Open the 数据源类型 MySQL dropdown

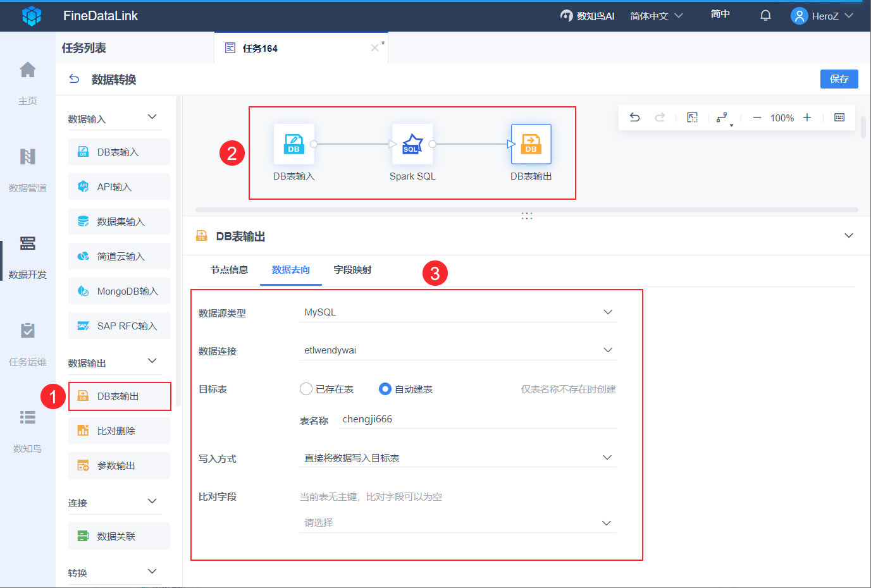point(458,312)
